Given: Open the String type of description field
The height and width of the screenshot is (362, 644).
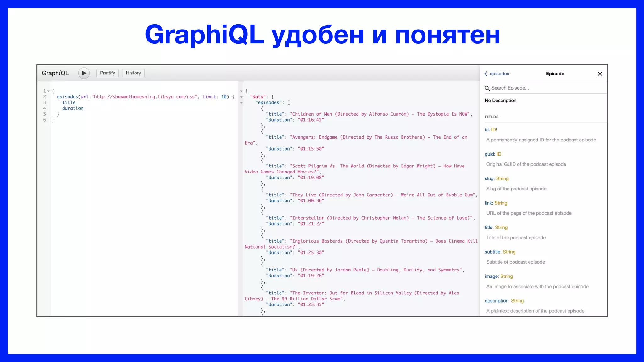Looking at the screenshot, I should tap(517, 301).
